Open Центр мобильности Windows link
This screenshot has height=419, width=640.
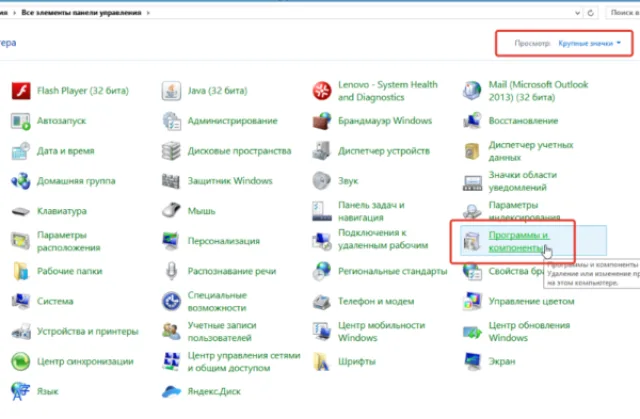(x=382, y=331)
